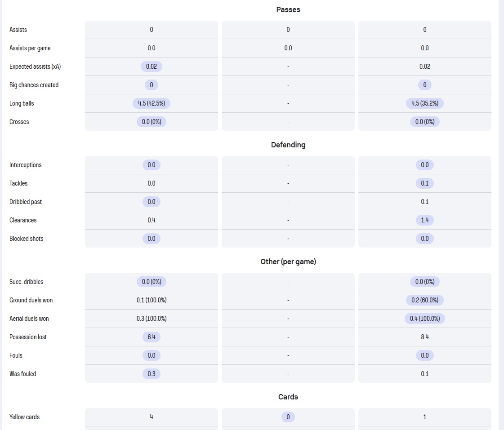
Task: Click the Long balls 4.5 (35.2%) badge
Action: (424, 103)
